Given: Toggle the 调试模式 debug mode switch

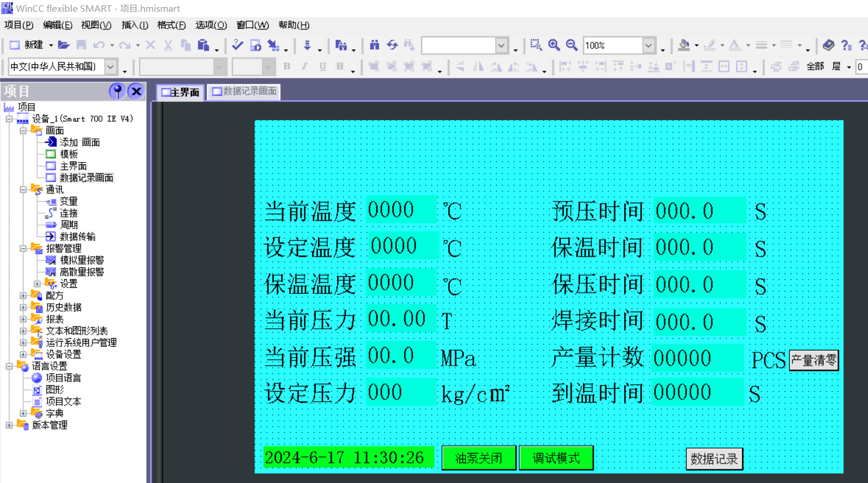Looking at the screenshot, I should click(556, 458).
